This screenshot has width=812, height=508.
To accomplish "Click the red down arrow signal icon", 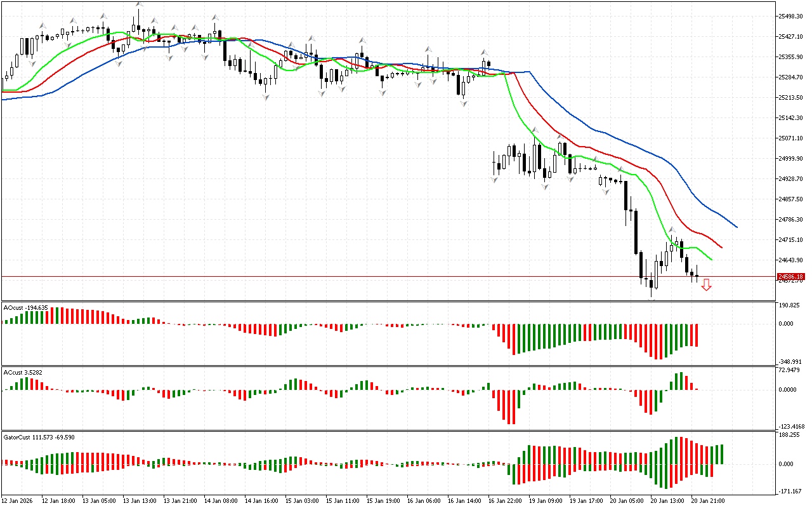I will pos(706,285).
